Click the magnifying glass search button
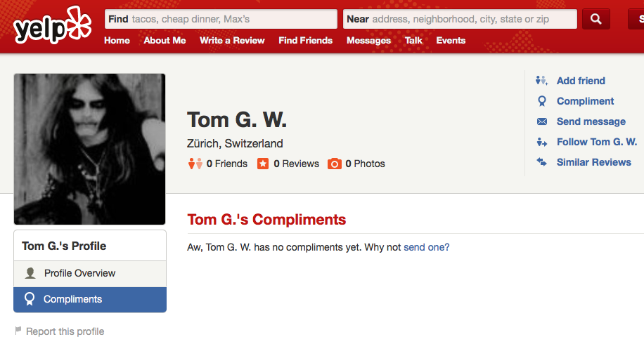The height and width of the screenshot is (344, 644). (x=595, y=19)
